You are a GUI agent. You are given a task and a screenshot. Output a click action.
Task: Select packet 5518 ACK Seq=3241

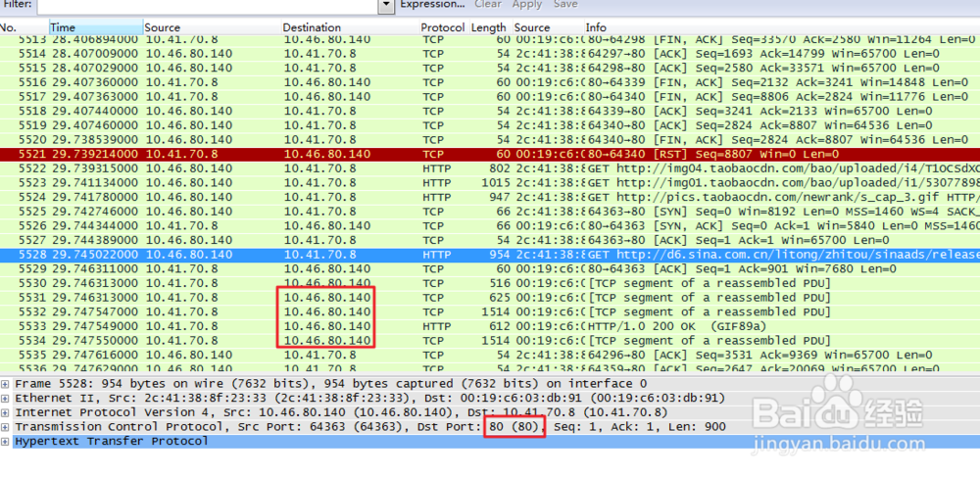click(490, 111)
